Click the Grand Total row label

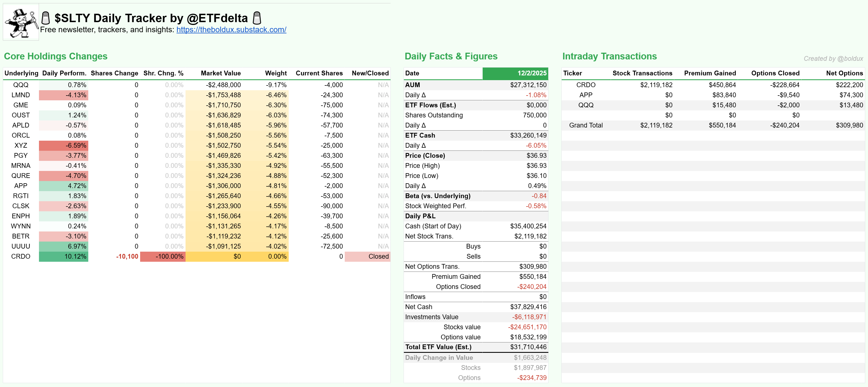[586, 125]
